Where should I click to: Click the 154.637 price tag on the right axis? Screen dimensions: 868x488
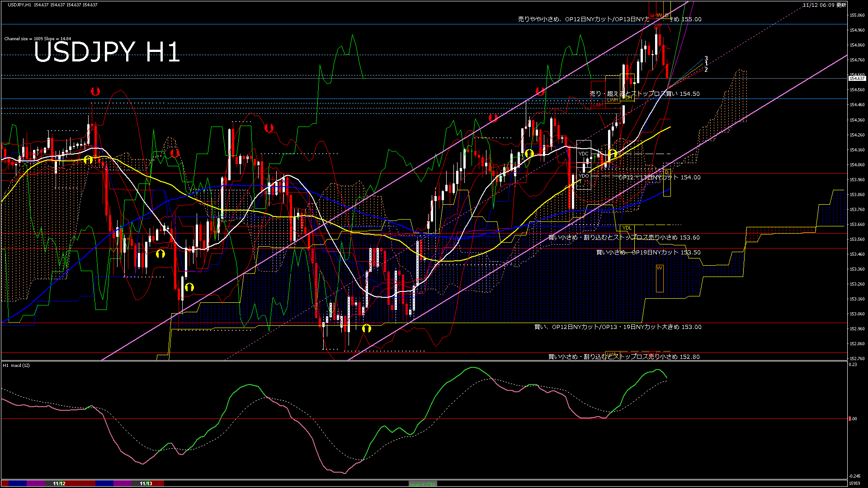point(858,77)
